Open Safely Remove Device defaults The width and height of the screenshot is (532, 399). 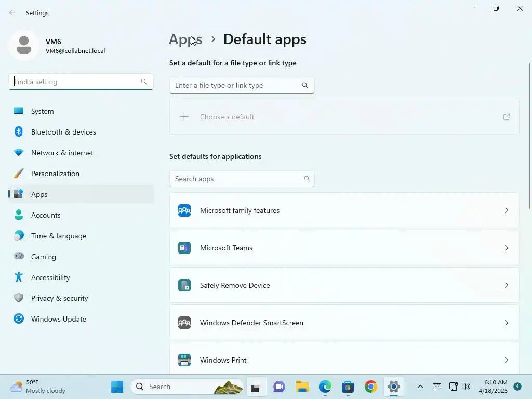tap(344, 285)
